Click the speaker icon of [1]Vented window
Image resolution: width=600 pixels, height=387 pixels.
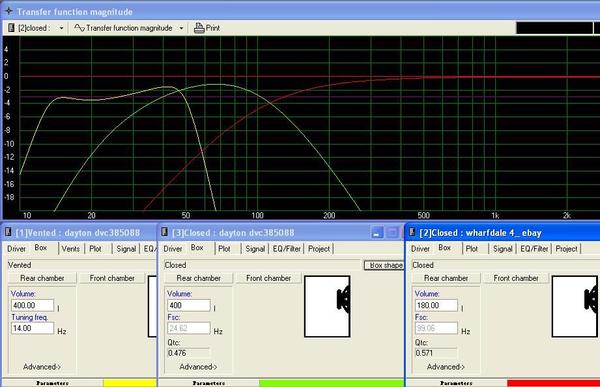(x=8, y=232)
